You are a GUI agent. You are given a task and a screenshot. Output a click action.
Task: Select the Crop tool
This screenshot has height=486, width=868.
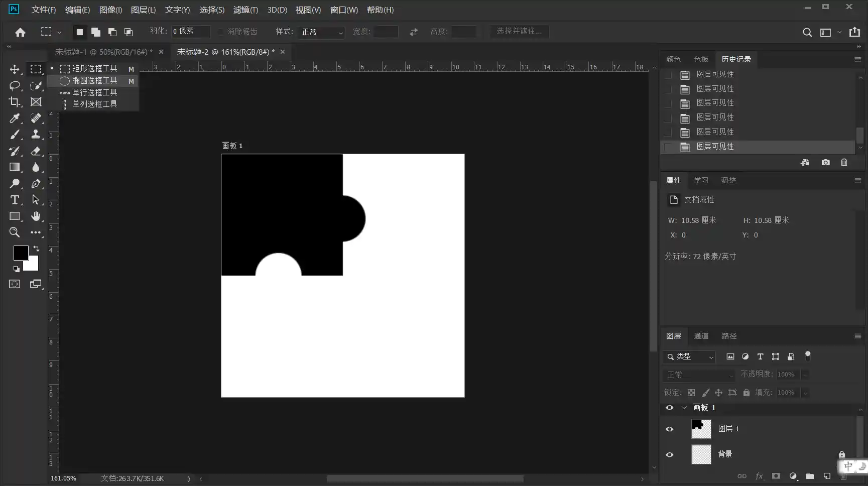tap(15, 102)
